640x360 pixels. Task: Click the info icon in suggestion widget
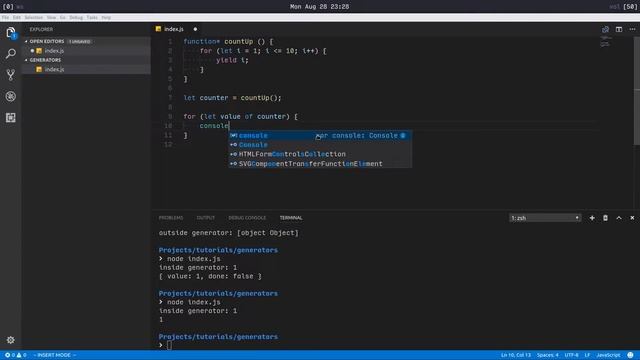pyautogui.click(x=403, y=136)
